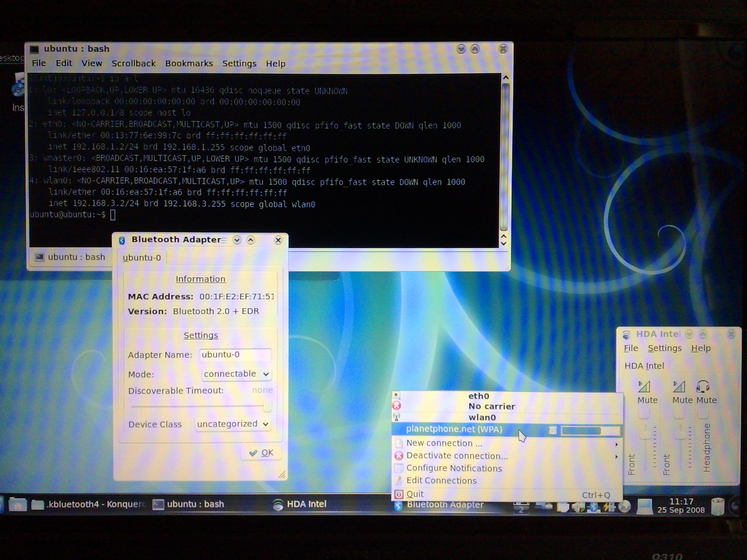Open the Bookmarks menu in the terminal

pos(189,63)
